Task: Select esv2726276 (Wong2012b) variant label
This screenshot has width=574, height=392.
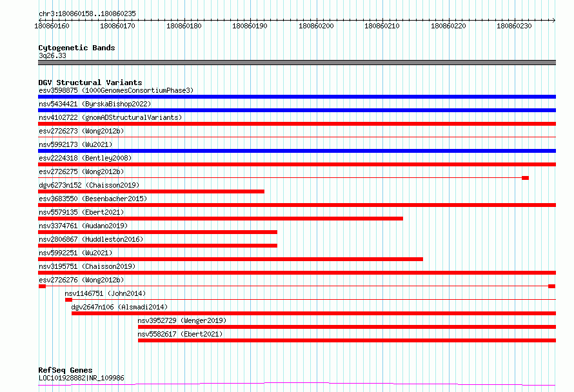Action: point(81,280)
